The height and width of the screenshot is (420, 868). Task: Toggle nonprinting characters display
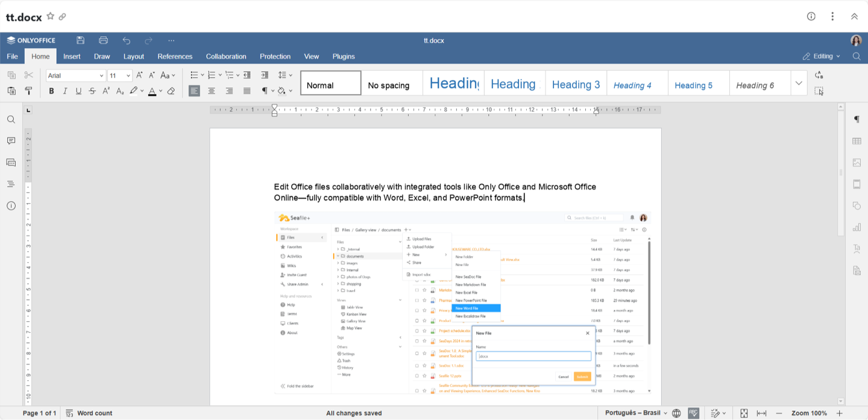click(x=265, y=91)
